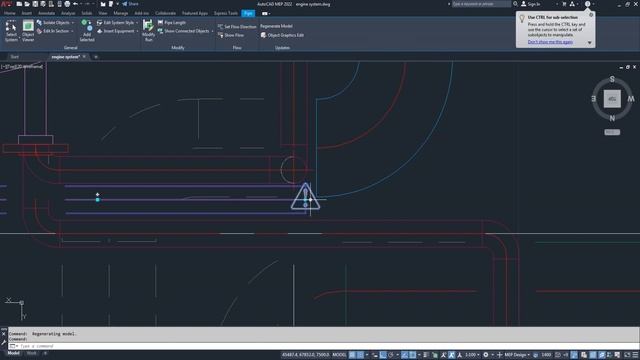Image resolution: width=640 pixels, height=360 pixels.
Task: Click the Customization menu icon in status bar
Action: click(x=635, y=355)
